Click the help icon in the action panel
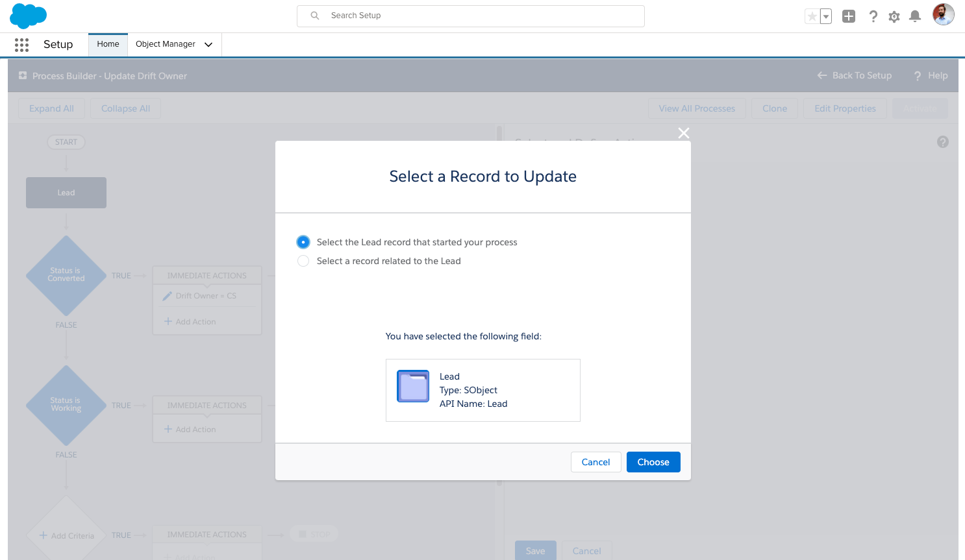The image size is (965, 560). coord(943,142)
